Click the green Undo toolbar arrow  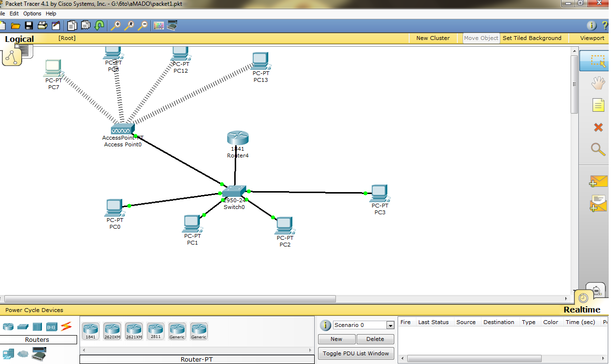[x=99, y=25]
